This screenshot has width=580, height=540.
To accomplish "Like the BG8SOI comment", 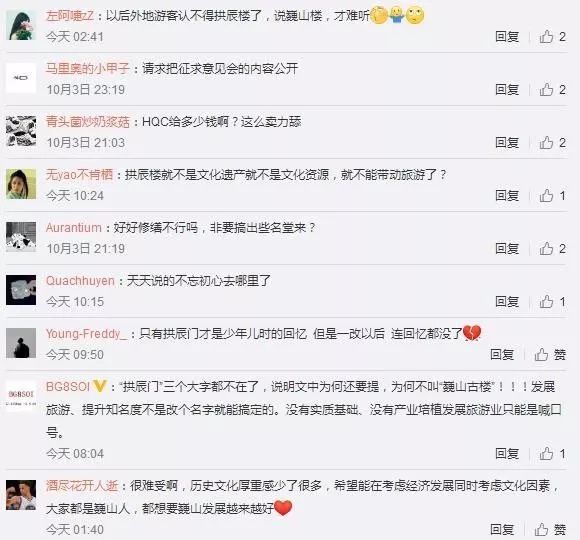I will 552,453.
